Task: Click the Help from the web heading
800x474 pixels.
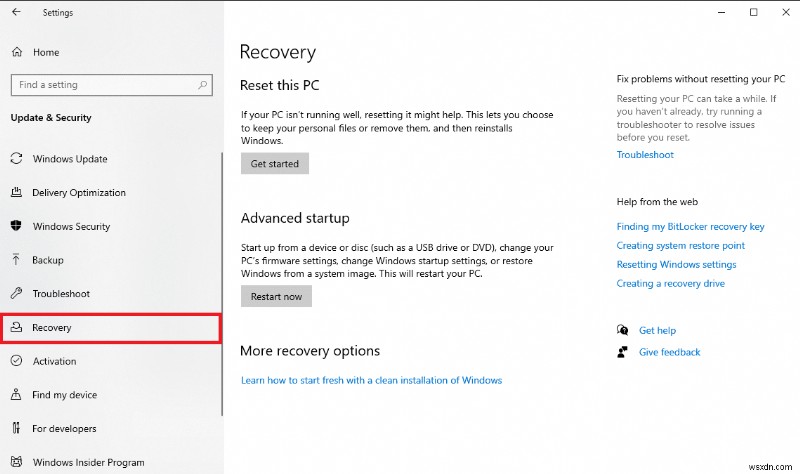Action: coord(657,202)
